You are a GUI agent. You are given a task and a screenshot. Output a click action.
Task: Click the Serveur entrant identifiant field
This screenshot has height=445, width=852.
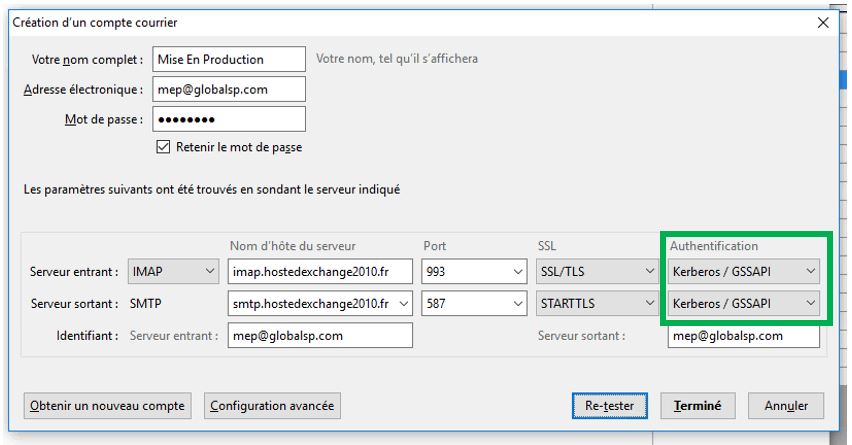(x=318, y=336)
